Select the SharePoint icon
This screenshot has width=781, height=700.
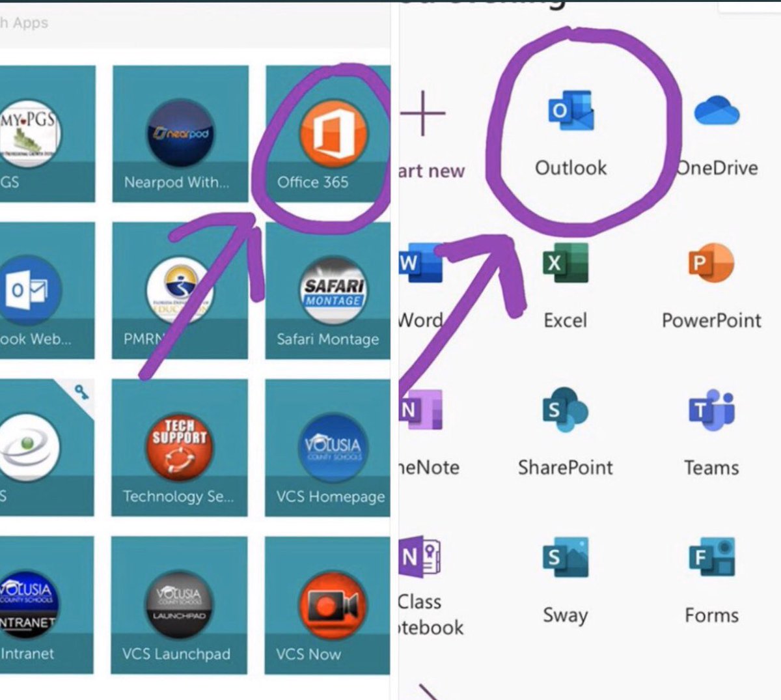566,410
